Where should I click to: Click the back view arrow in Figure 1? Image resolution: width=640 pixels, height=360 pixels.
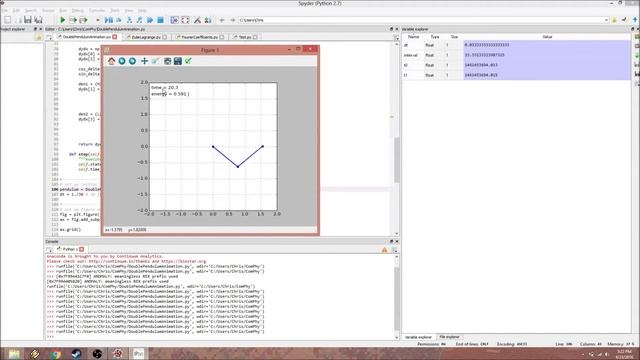coord(122,61)
